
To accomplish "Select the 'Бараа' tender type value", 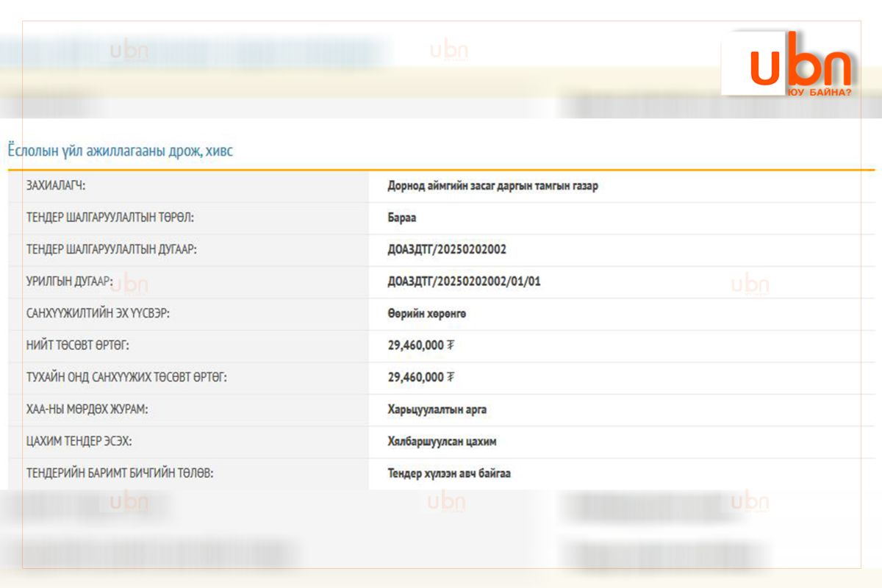I will [x=402, y=218].
